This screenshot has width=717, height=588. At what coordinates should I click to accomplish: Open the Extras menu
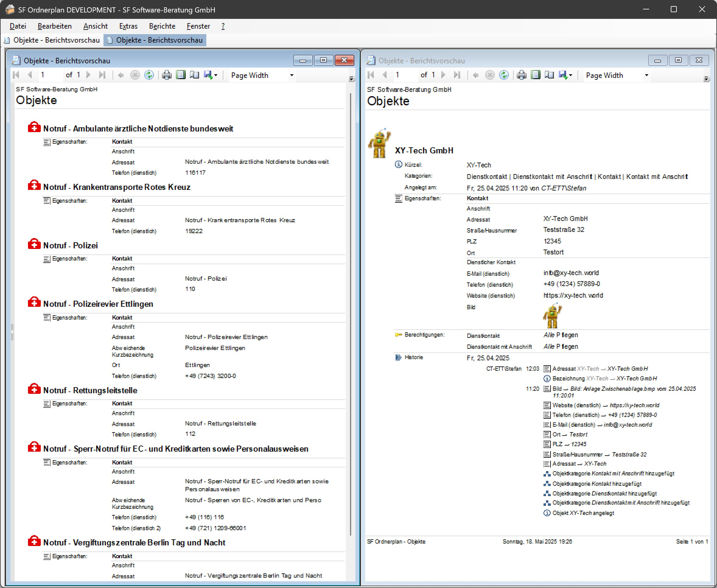coord(128,26)
